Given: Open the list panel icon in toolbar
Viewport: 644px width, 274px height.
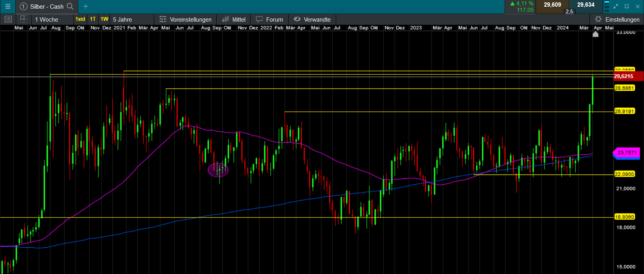Looking at the screenshot, I should click(x=8, y=19).
